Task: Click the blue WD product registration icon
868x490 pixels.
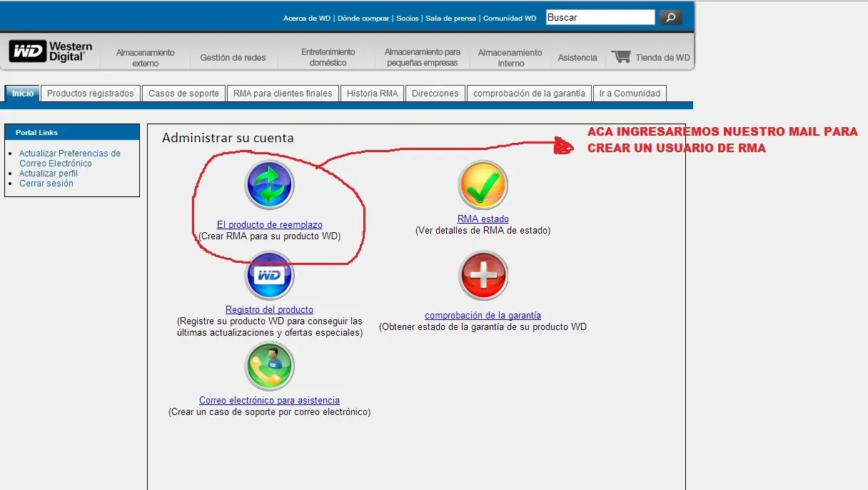Action: pyautogui.click(x=269, y=275)
